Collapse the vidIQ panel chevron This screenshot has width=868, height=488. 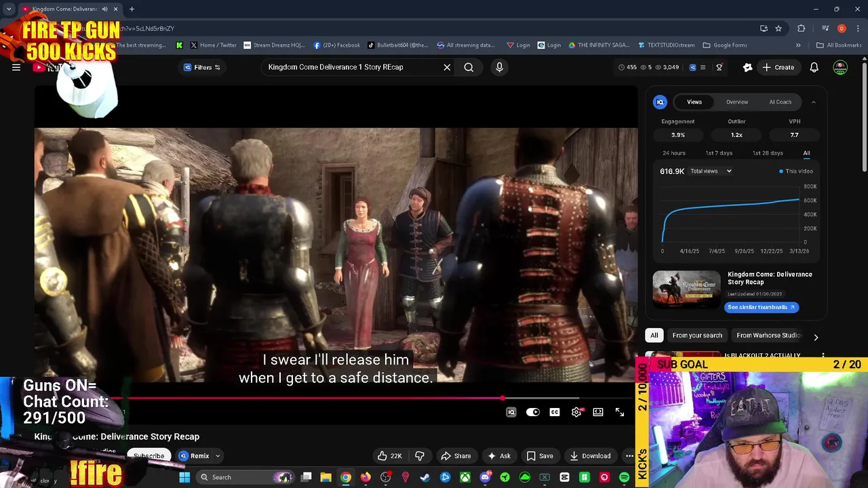click(x=814, y=102)
